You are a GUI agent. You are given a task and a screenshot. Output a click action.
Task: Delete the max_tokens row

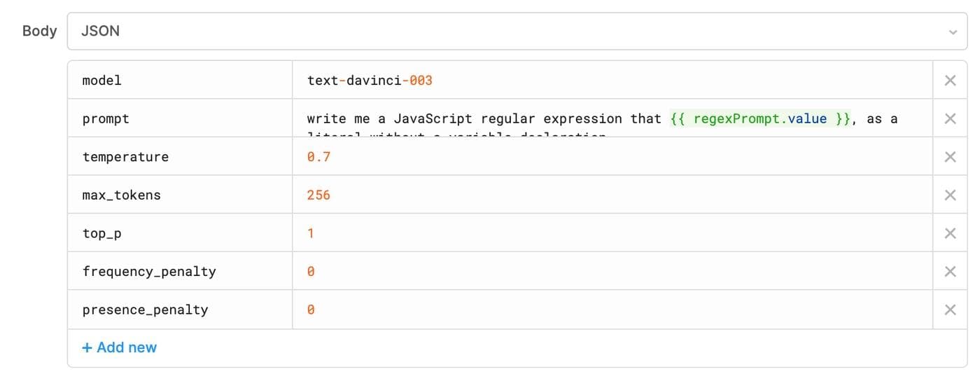click(x=950, y=195)
